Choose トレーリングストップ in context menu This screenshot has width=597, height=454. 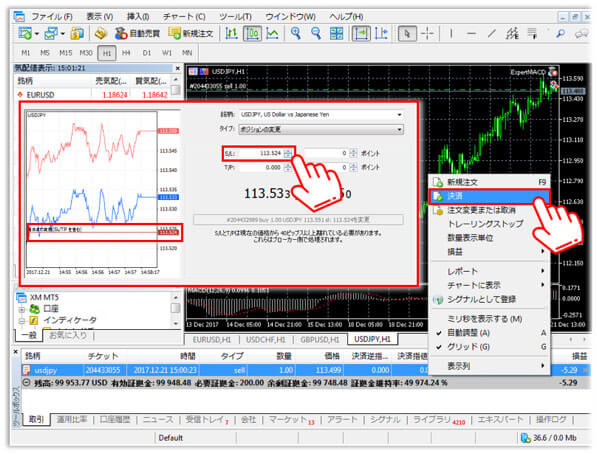(x=489, y=224)
